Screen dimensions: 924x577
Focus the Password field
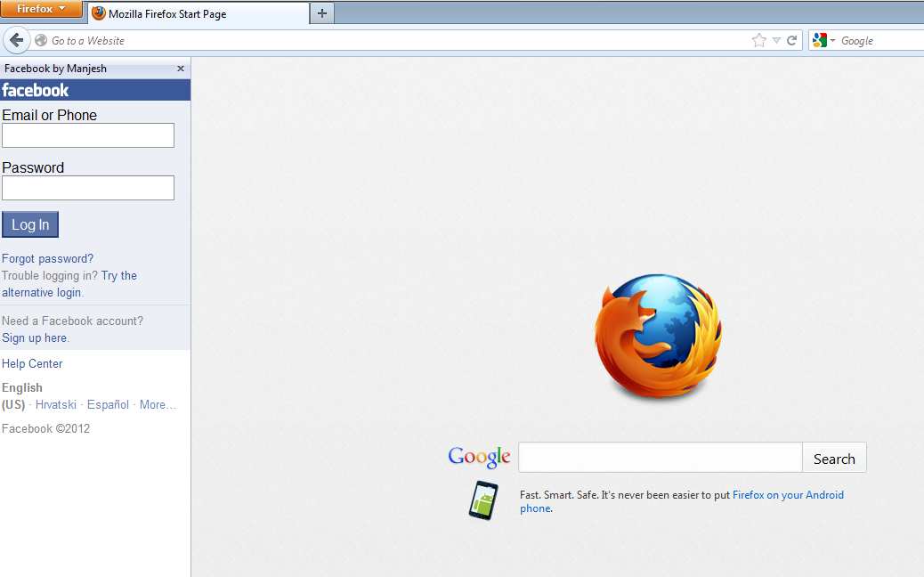(88, 187)
